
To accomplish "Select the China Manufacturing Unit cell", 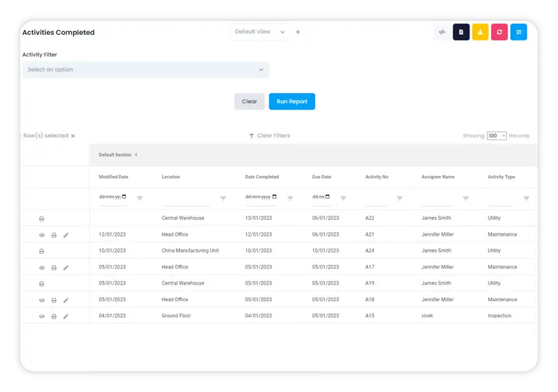I will pos(190,250).
